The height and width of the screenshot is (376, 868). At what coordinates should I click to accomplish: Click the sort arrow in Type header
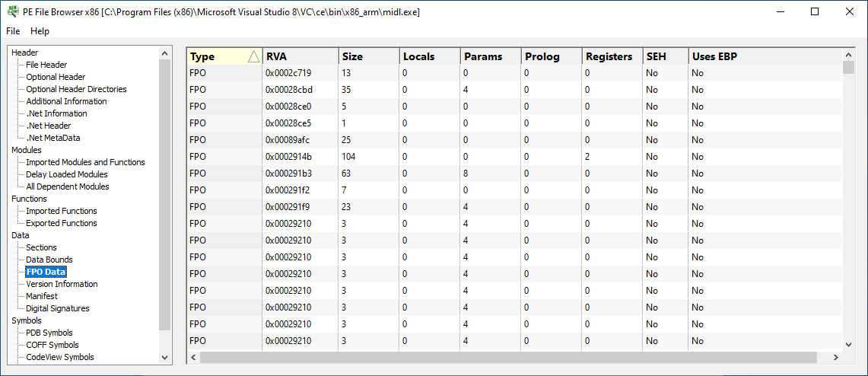pos(253,56)
